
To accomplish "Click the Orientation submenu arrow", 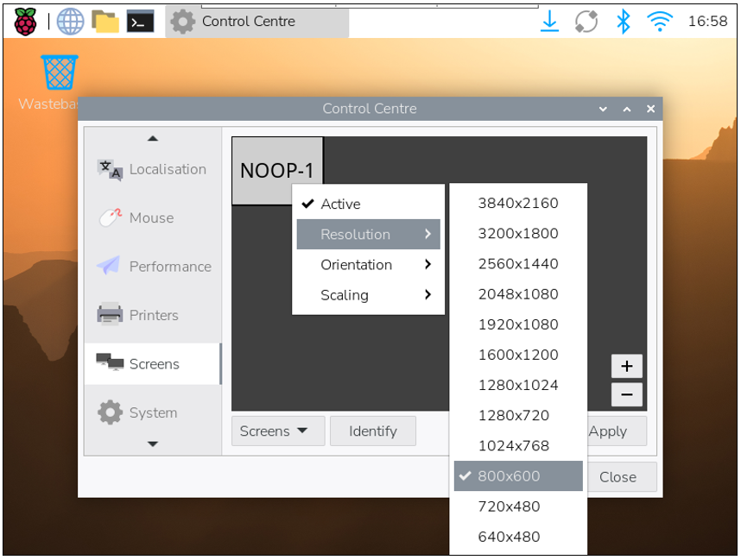I will [x=427, y=264].
